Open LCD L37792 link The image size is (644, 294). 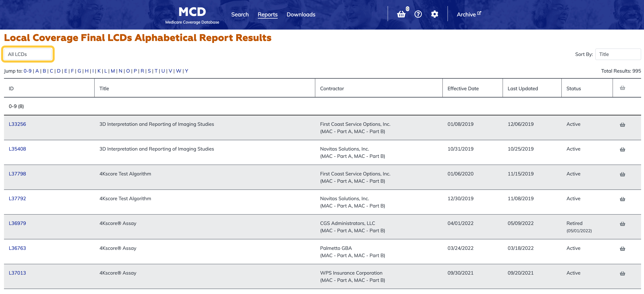point(17,199)
